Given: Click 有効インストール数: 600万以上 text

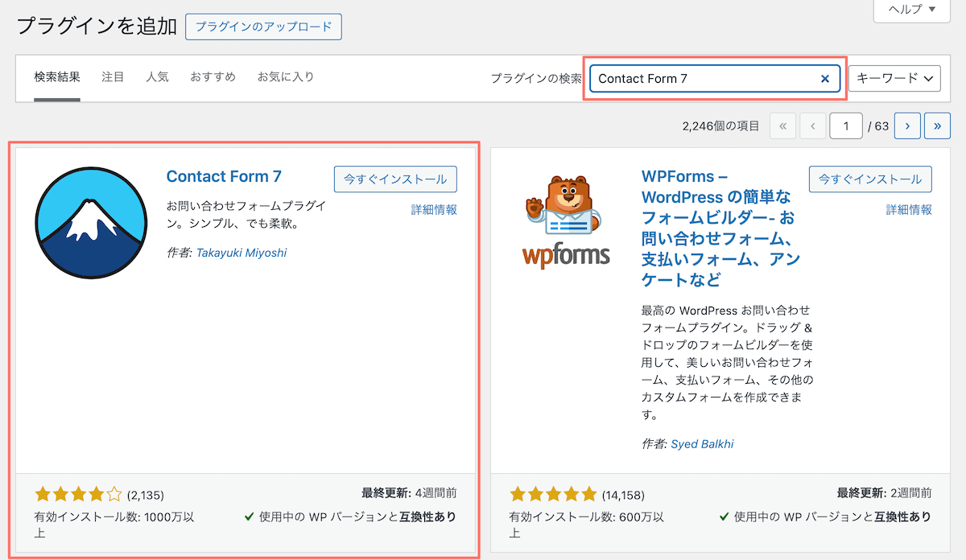Looking at the screenshot, I should 586,525.
